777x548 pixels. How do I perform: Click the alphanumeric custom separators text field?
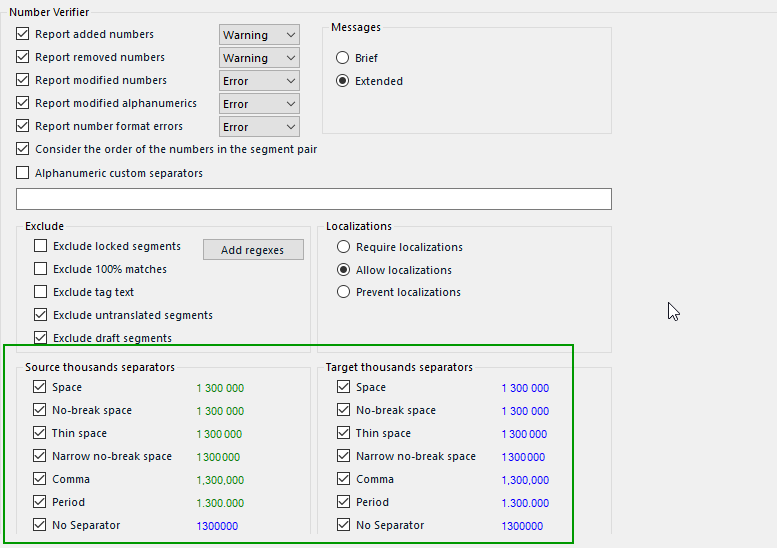313,199
